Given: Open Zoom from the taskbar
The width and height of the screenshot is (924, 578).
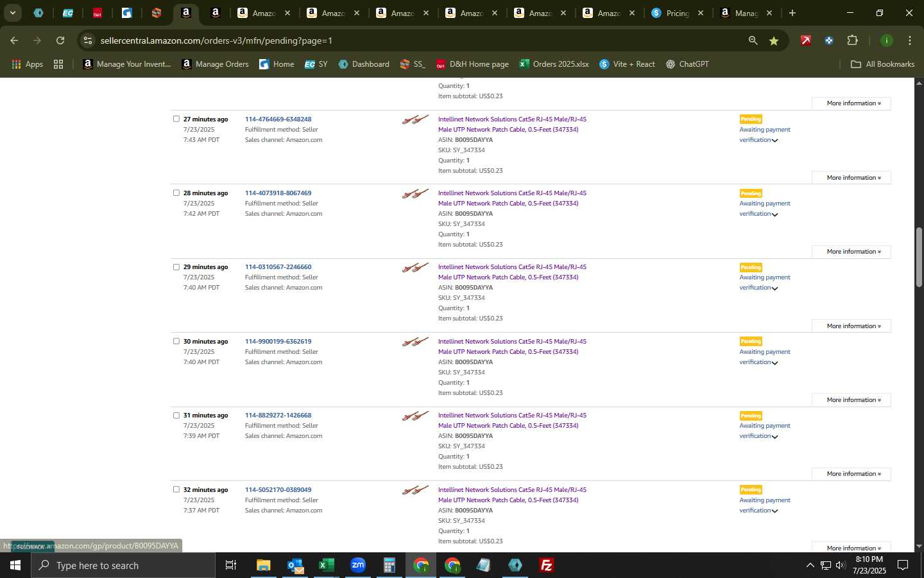Looking at the screenshot, I should tap(358, 565).
